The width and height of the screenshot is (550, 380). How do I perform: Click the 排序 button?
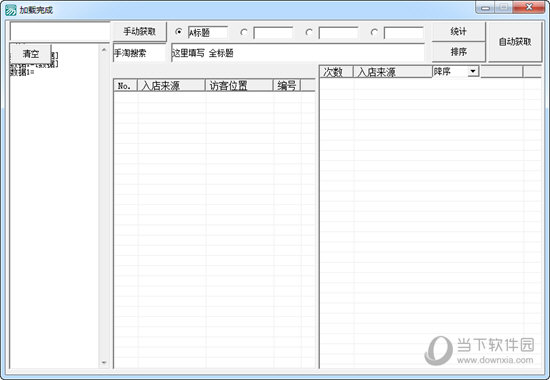point(458,52)
